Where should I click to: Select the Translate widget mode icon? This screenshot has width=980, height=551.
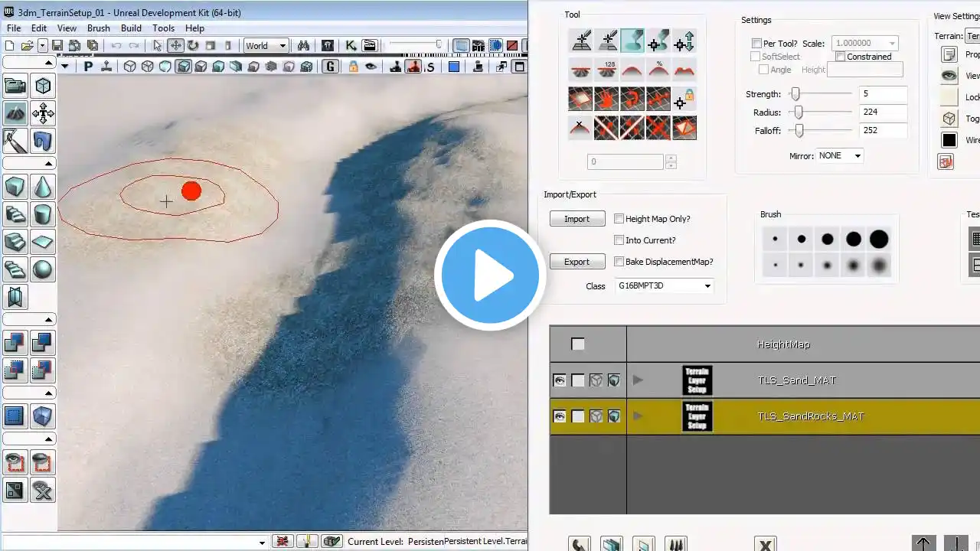point(175,46)
